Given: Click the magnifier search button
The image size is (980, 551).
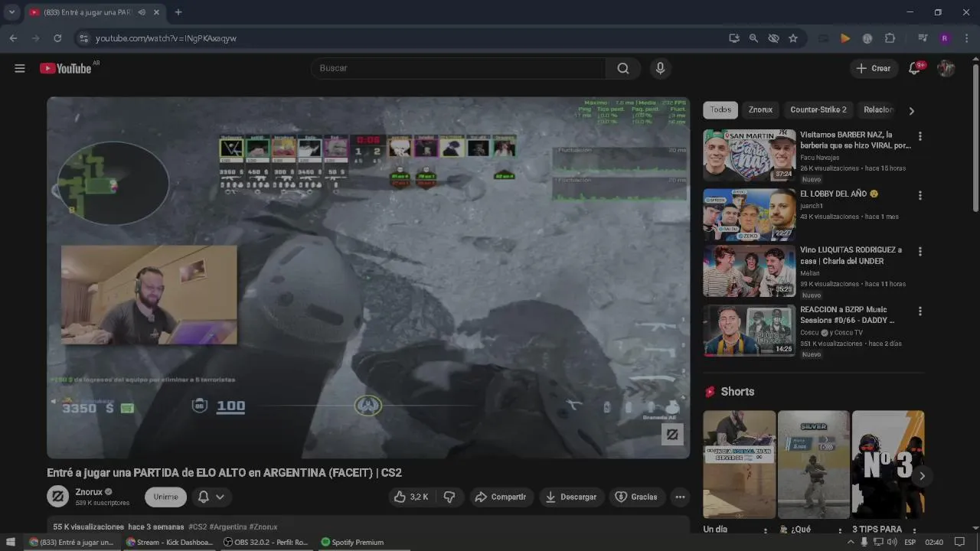Looking at the screenshot, I should (x=623, y=68).
